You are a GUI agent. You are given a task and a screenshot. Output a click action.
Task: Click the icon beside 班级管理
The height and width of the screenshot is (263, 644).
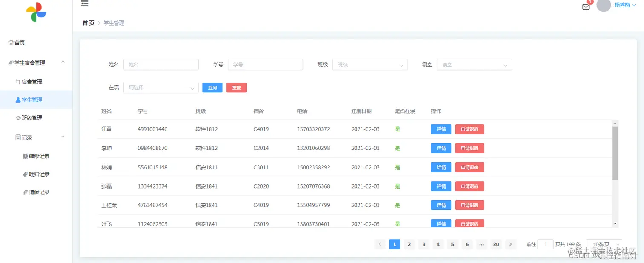18,118
